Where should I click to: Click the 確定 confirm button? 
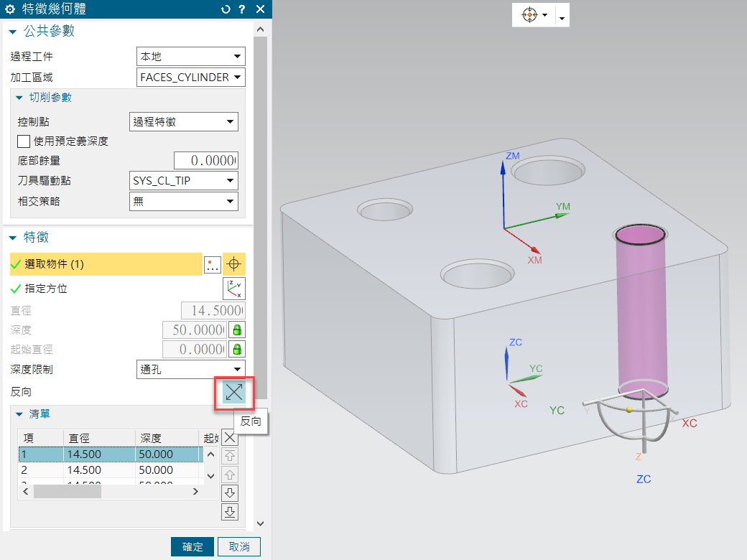coord(192,546)
